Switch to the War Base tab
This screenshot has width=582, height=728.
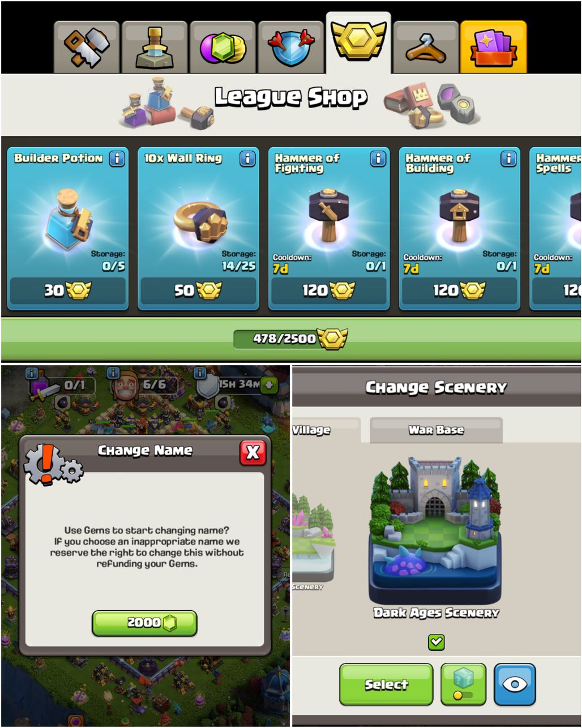[x=436, y=430]
